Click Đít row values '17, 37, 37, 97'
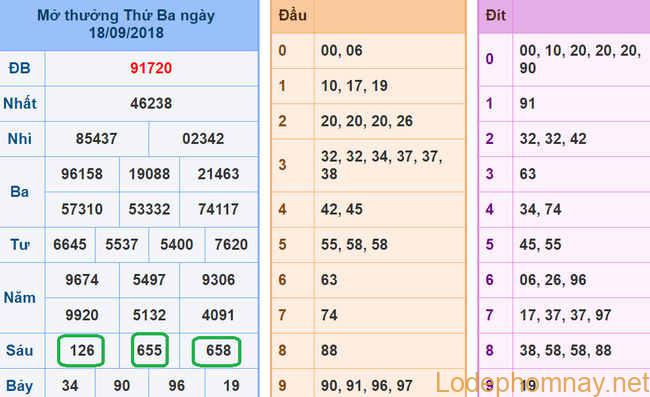 [565, 315]
